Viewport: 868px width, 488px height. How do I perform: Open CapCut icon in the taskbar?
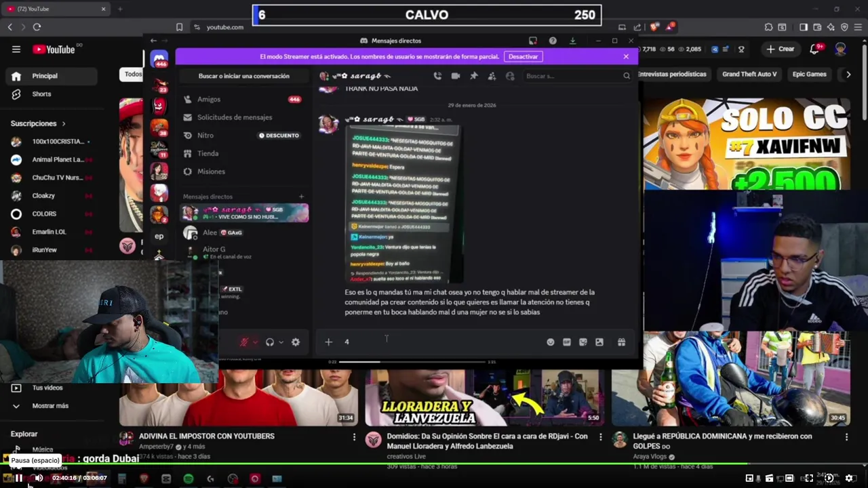click(x=166, y=479)
